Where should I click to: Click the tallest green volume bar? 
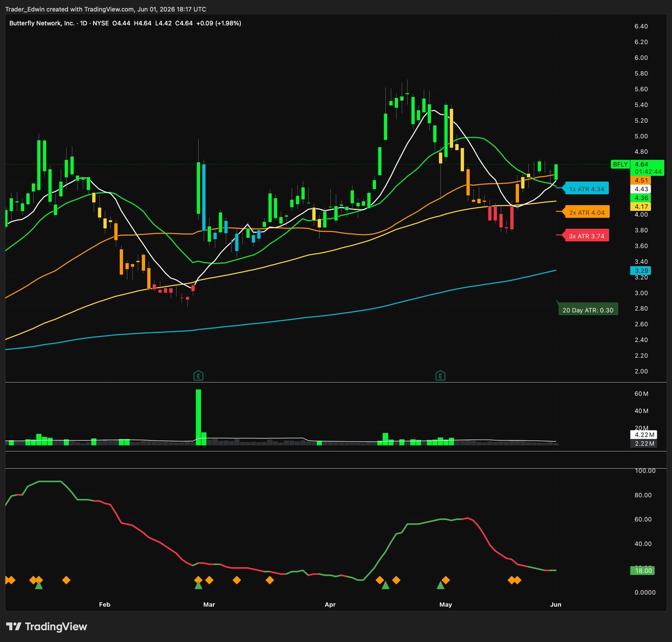pos(198,417)
